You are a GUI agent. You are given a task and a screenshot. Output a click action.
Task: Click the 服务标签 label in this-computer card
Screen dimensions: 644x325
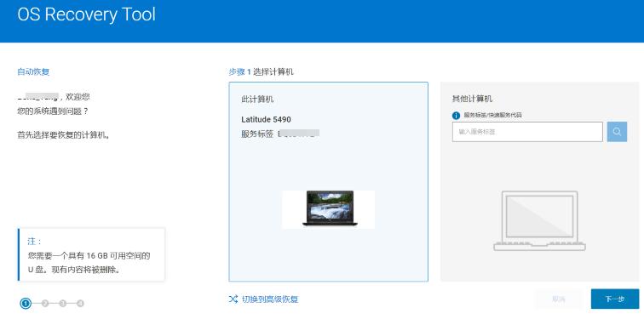point(257,134)
